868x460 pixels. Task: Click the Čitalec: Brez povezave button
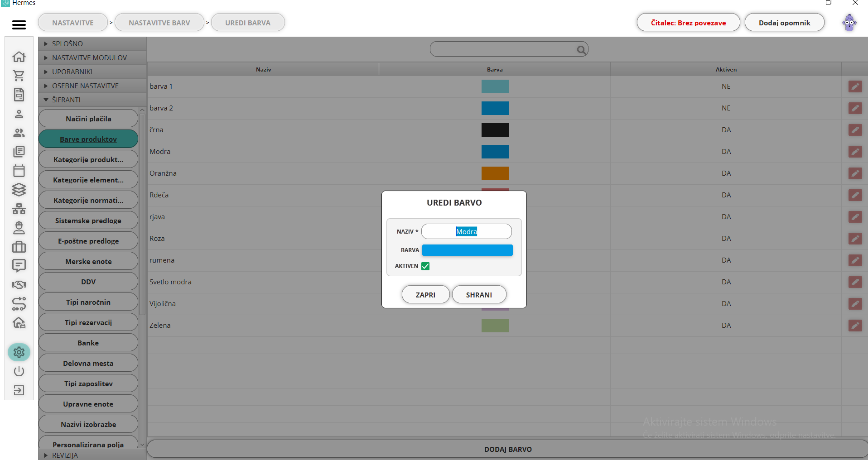click(x=688, y=23)
